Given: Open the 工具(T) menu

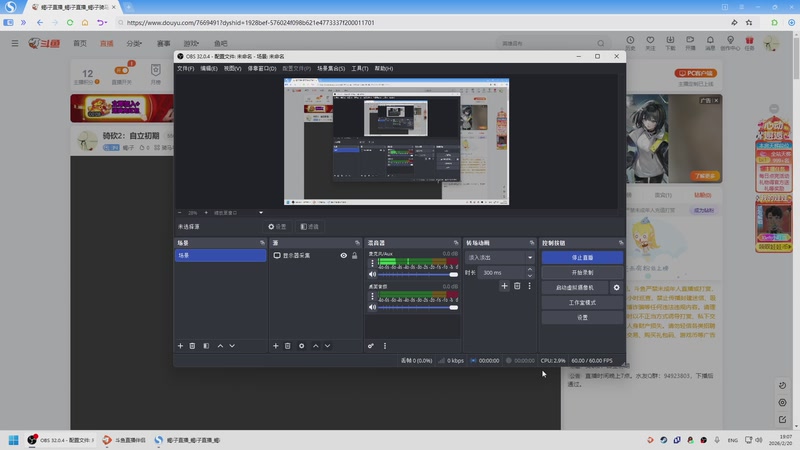Looking at the screenshot, I should click(x=359, y=69).
